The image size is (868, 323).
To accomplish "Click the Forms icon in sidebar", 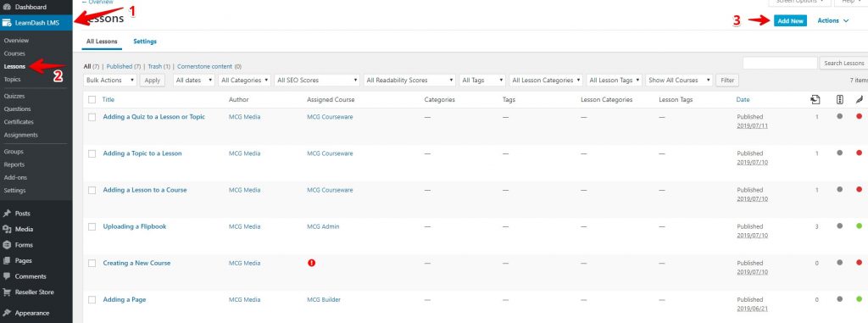I will [7, 245].
